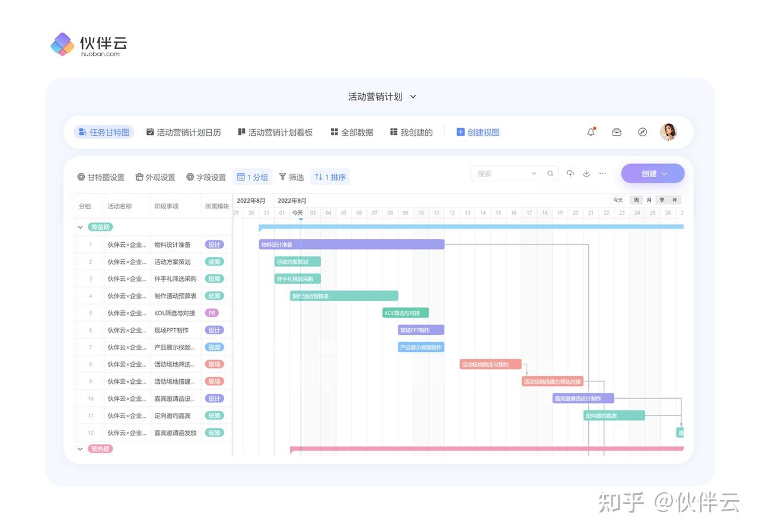759x532 pixels.
Task: Switch to 全部数据 tab
Action: pos(352,132)
